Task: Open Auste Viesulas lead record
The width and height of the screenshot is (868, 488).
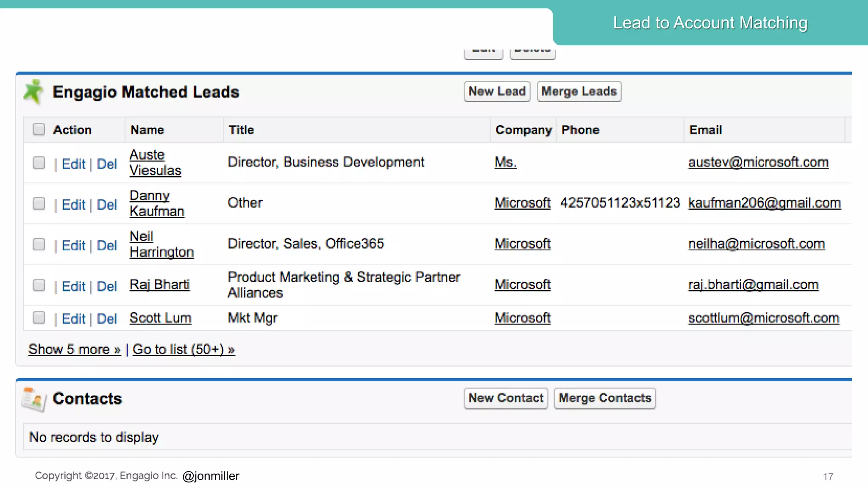Action: (x=155, y=163)
